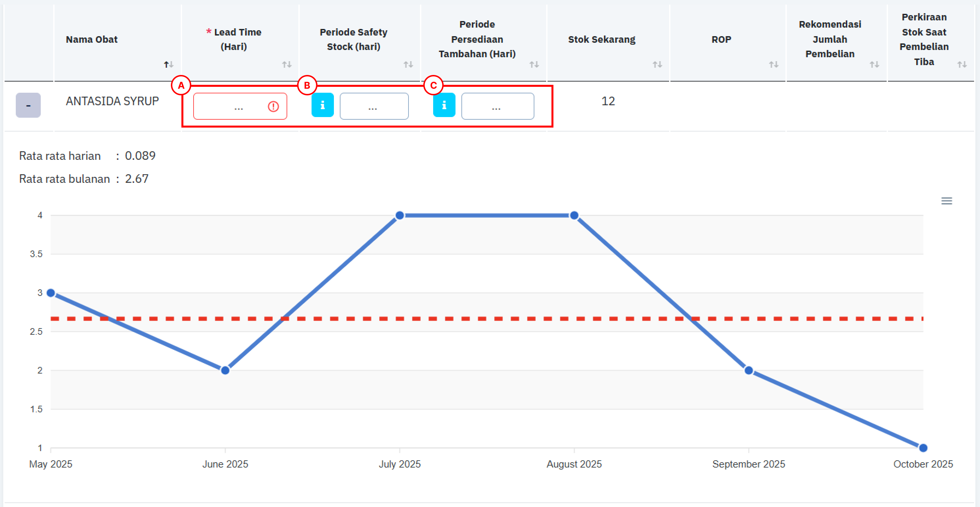Click the Periode Safety Stock input field

[374, 106]
